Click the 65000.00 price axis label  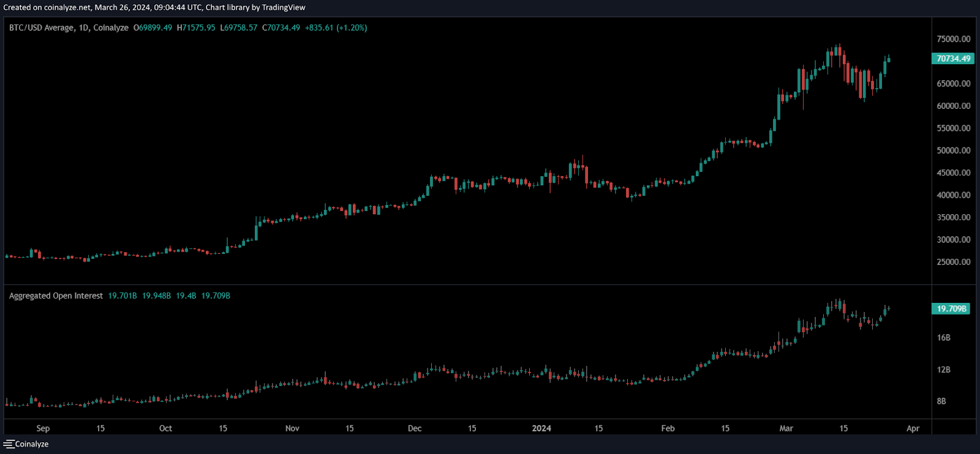coord(953,83)
